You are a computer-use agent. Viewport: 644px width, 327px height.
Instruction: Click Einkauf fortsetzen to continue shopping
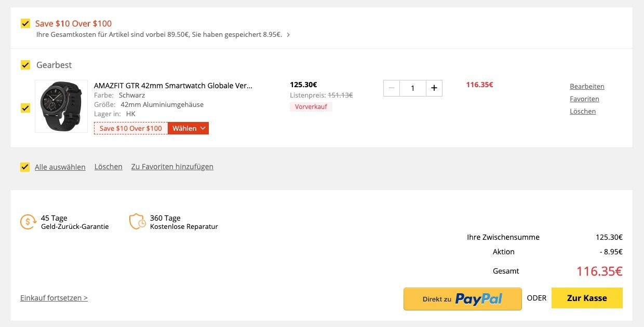(x=54, y=298)
